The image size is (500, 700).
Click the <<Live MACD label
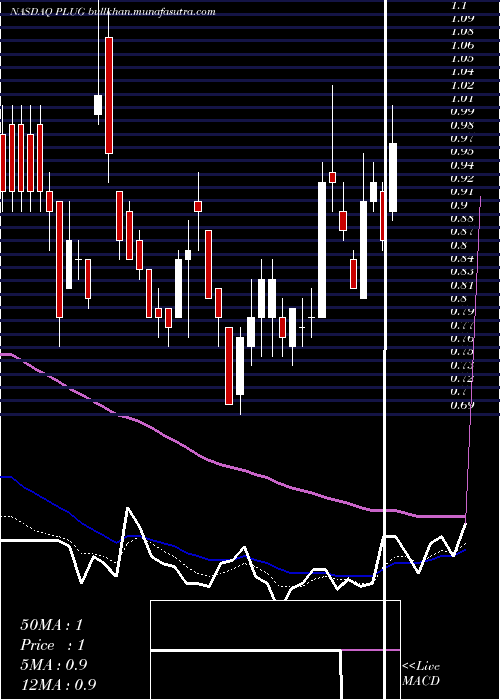421,674
